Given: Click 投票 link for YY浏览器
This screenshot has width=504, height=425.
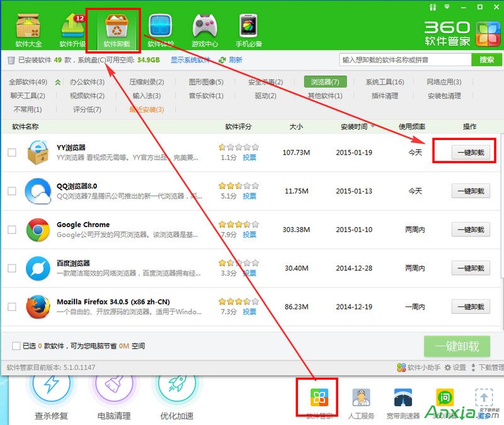Looking at the screenshot, I should 249,157.
